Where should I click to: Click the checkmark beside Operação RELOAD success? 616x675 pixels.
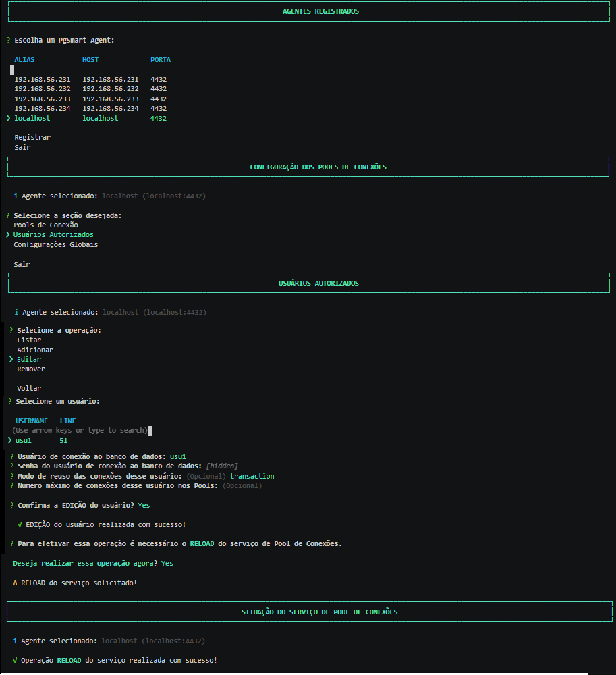click(16, 660)
